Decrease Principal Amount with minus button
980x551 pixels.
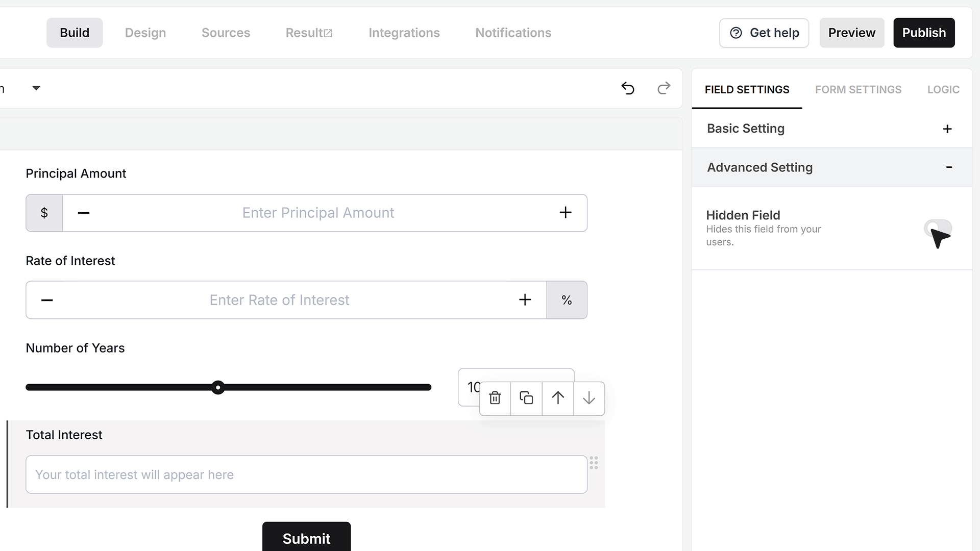84,213
